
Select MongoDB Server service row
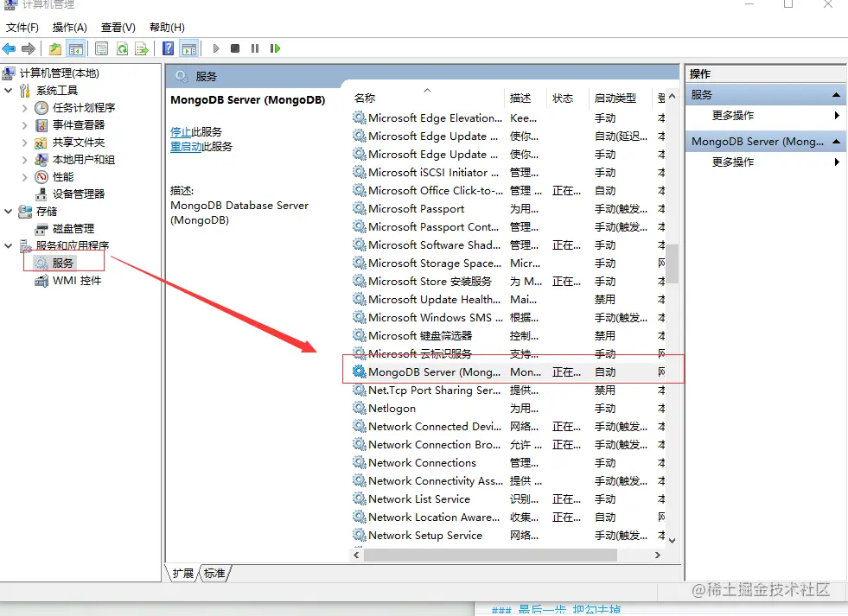coord(508,372)
